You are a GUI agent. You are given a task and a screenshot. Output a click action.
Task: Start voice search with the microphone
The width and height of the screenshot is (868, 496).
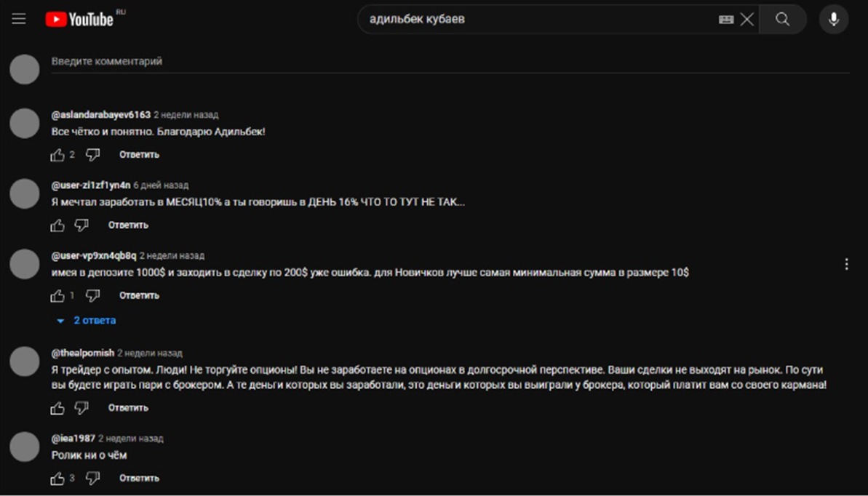(834, 20)
